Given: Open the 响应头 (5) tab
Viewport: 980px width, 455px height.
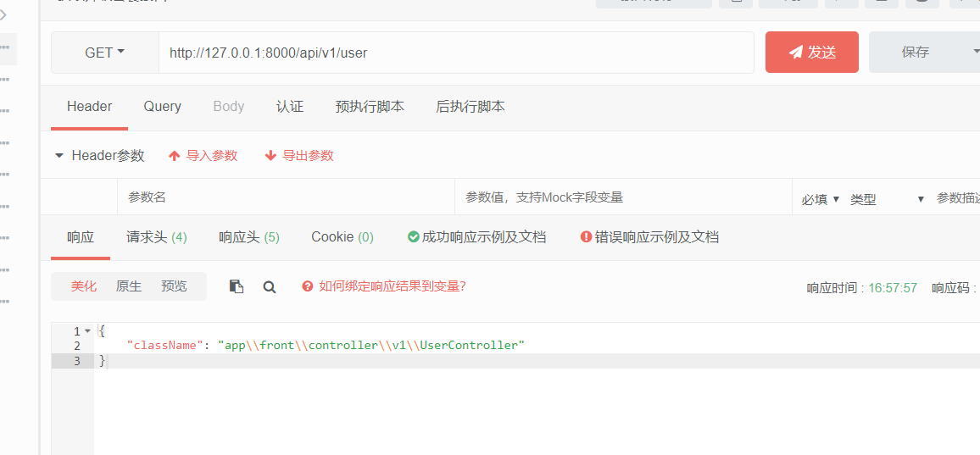Looking at the screenshot, I should 249,237.
